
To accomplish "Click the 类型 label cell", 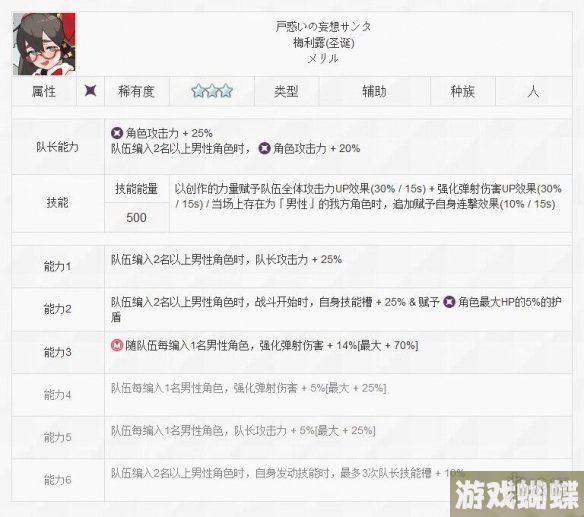I will pyautogui.click(x=286, y=91).
